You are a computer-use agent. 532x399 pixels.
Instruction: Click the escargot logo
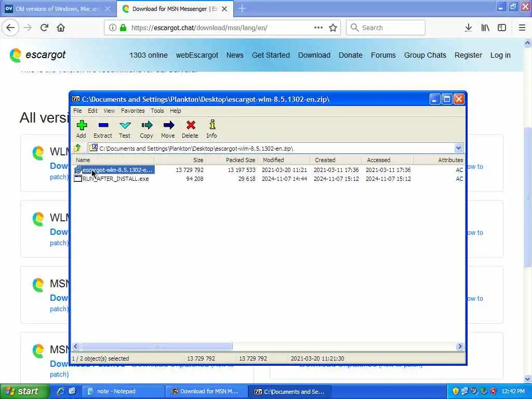[x=37, y=55]
